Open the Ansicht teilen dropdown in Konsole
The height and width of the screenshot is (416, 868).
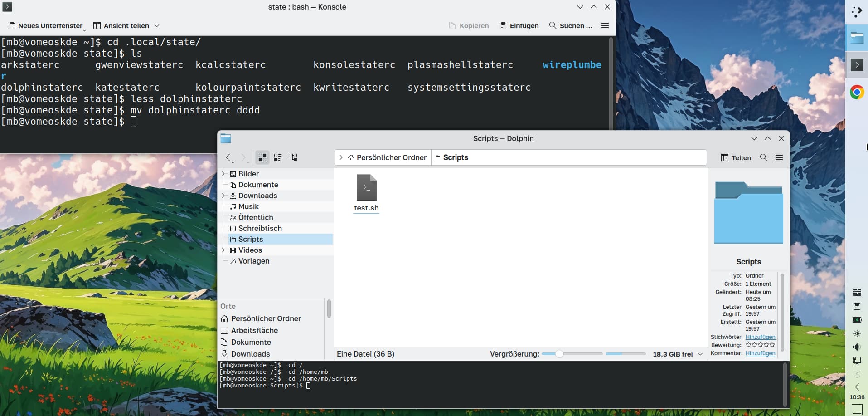point(157,26)
